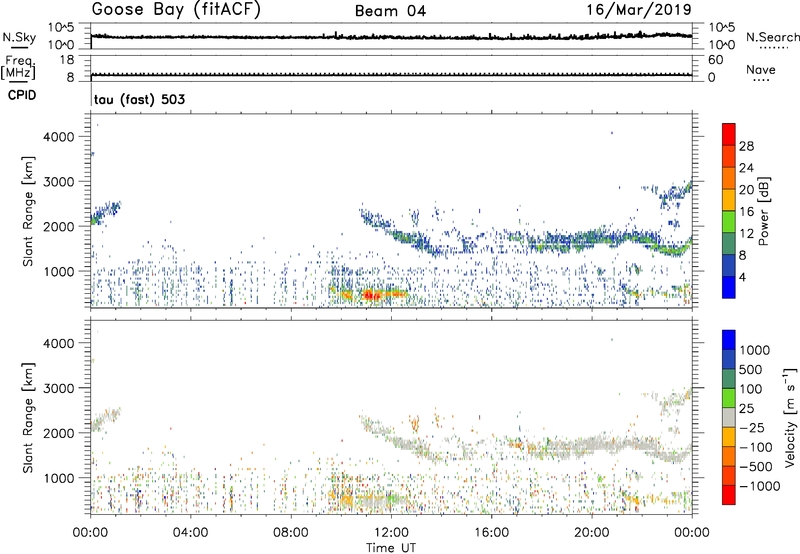Click the "−1000" label on Velocity colorbar
This screenshot has width=800, height=554.
coord(759,486)
